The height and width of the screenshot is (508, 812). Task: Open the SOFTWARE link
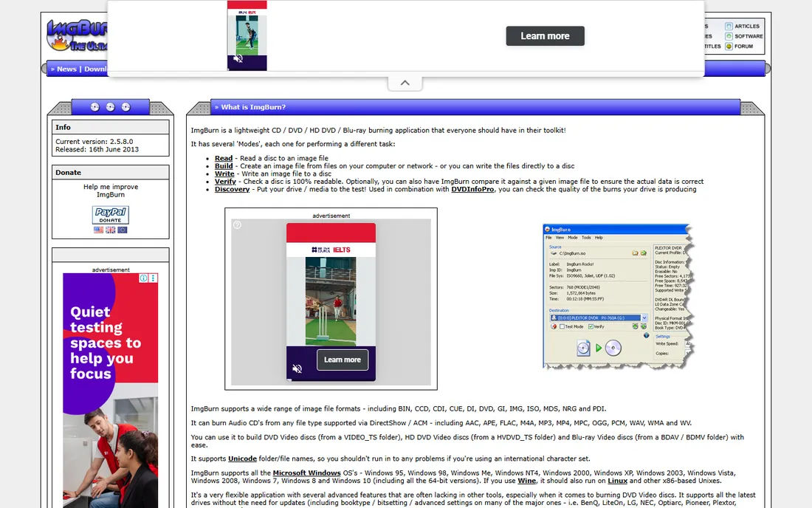(x=749, y=36)
